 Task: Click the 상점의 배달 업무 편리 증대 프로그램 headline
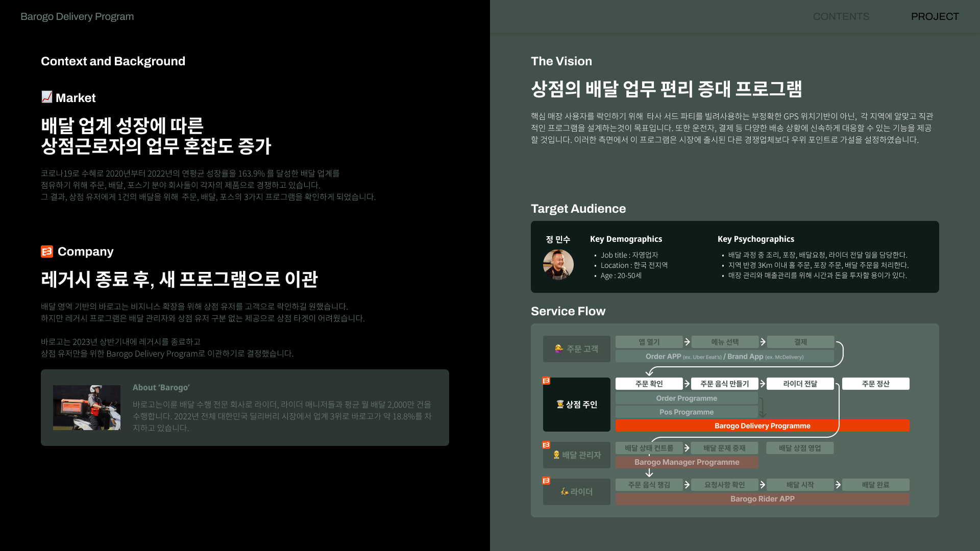[667, 89]
